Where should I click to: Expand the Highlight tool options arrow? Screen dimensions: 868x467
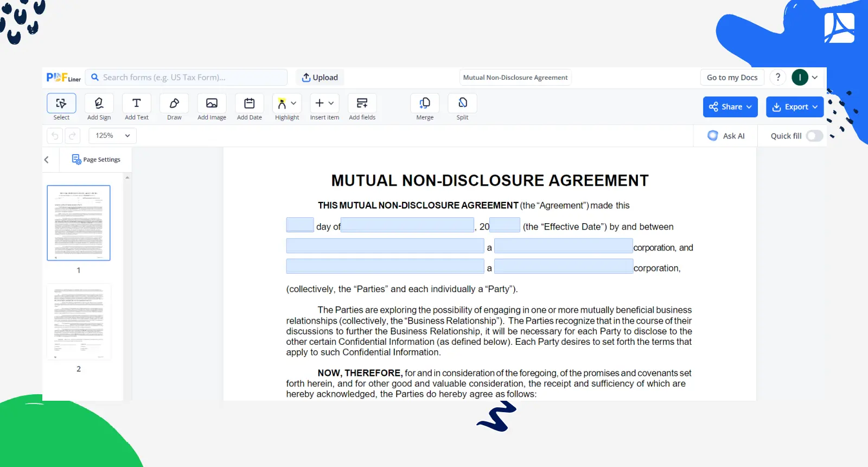293,103
